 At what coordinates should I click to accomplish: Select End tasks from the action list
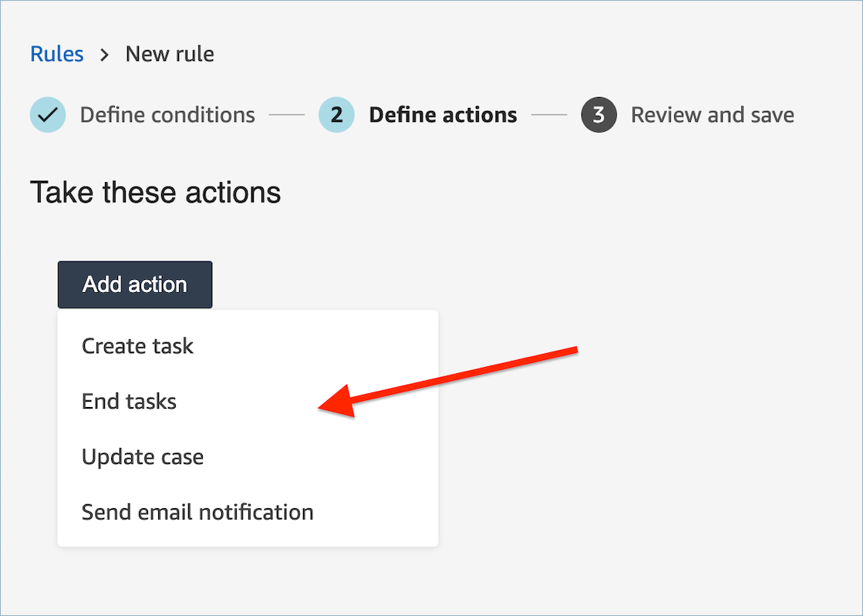129,401
